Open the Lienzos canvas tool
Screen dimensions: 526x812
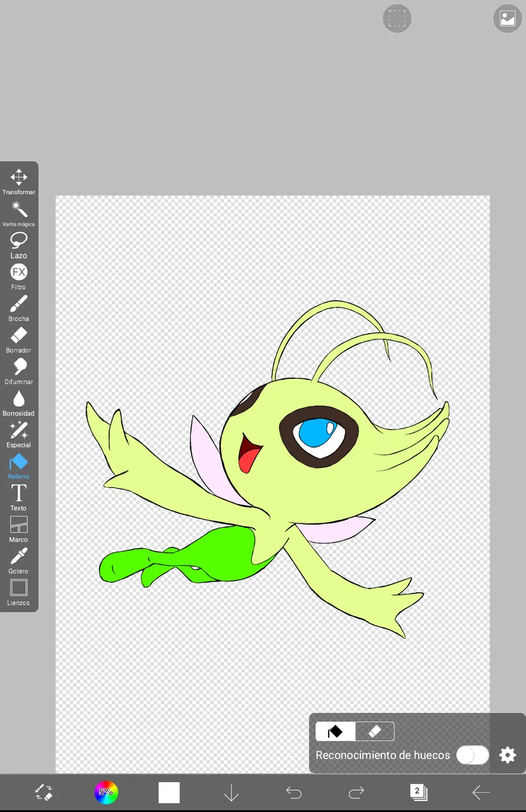[x=18, y=593]
